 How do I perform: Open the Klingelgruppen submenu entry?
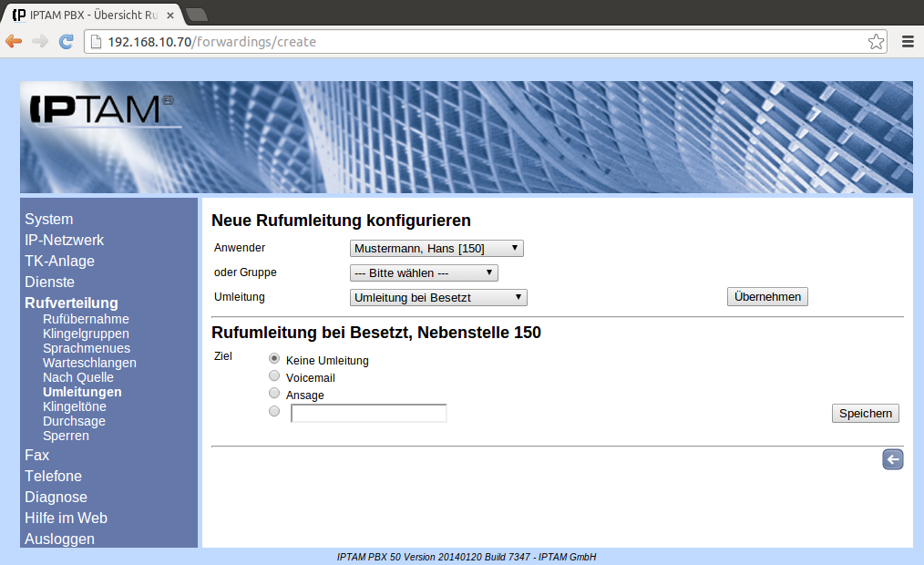click(86, 334)
